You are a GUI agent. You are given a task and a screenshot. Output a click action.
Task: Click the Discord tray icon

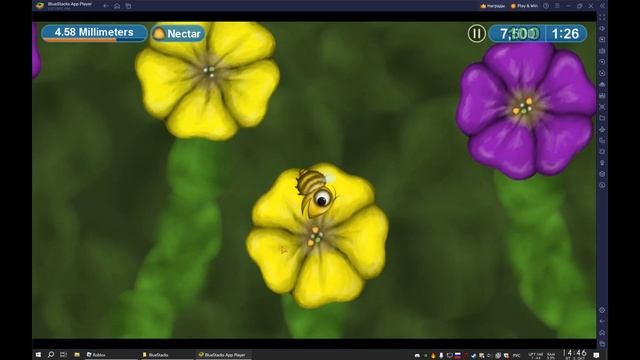417,355
